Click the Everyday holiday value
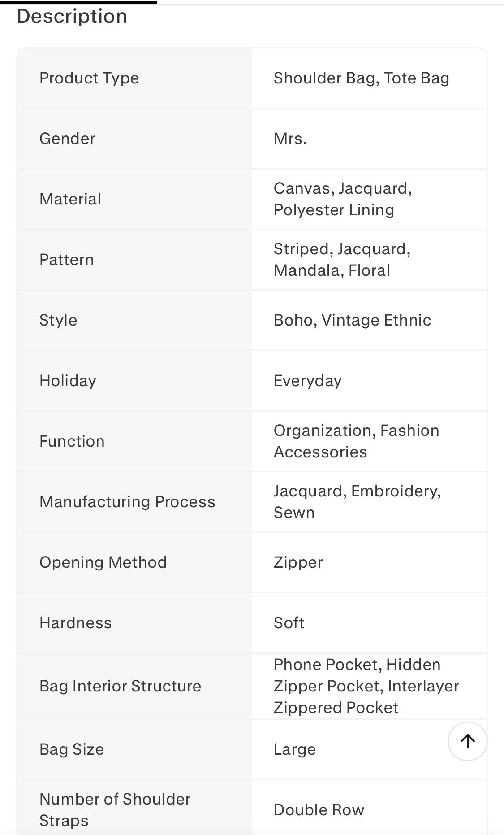This screenshot has width=504, height=835. [x=308, y=381]
